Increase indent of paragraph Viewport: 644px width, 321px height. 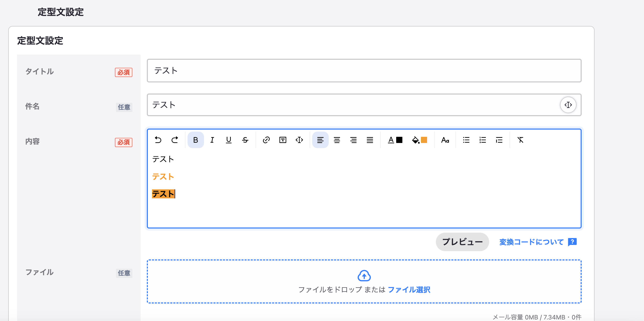pyautogui.click(x=499, y=140)
